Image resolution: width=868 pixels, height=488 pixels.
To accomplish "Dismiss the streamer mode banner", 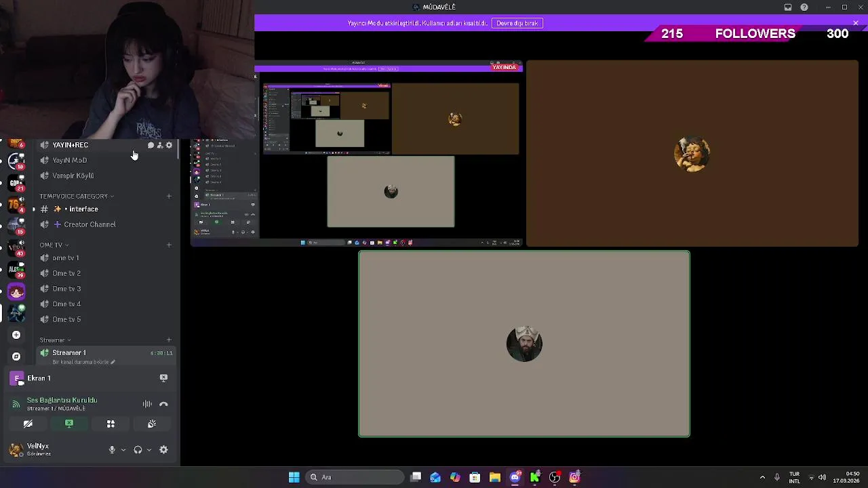I will (856, 23).
